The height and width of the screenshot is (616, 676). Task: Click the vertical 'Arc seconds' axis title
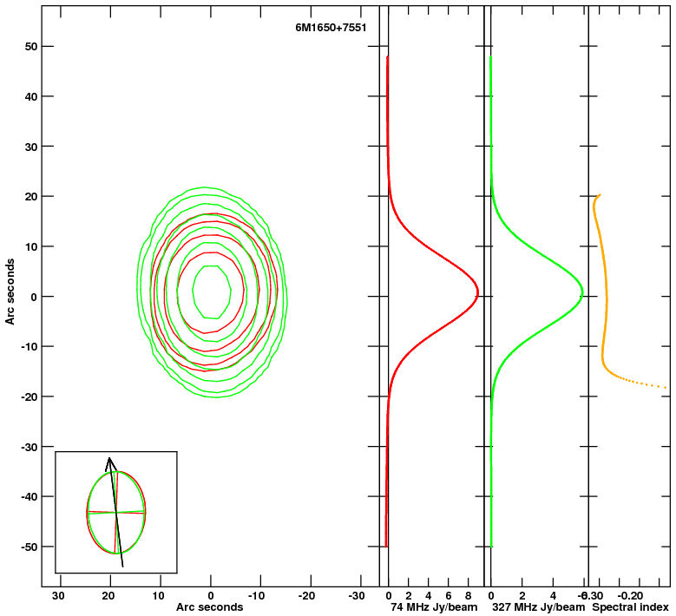pos(10,292)
